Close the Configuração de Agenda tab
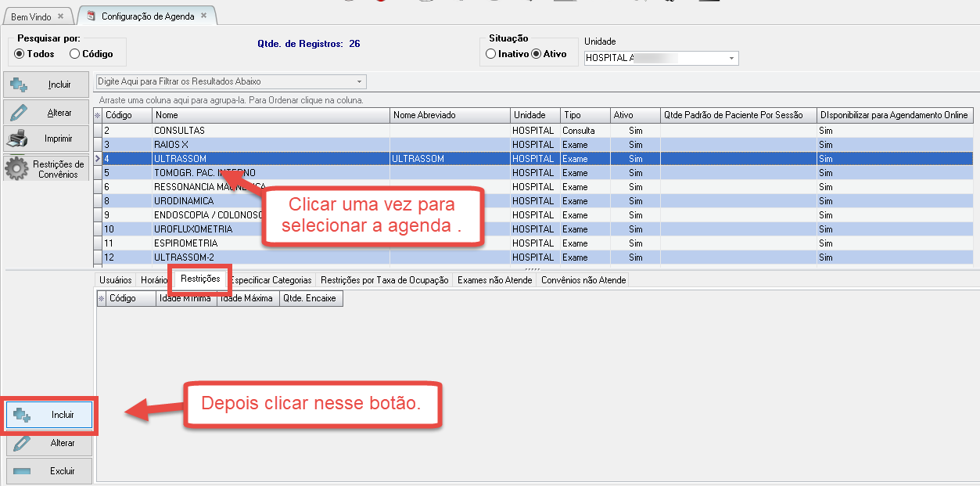This screenshot has width=980, height=486. click(204, 16)
